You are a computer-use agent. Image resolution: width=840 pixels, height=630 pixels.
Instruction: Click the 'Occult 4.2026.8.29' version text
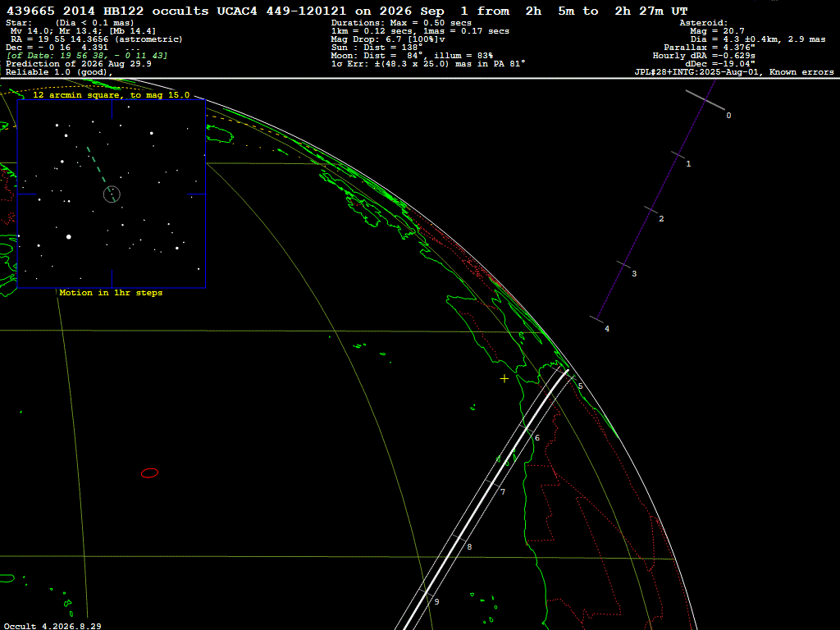52,626
